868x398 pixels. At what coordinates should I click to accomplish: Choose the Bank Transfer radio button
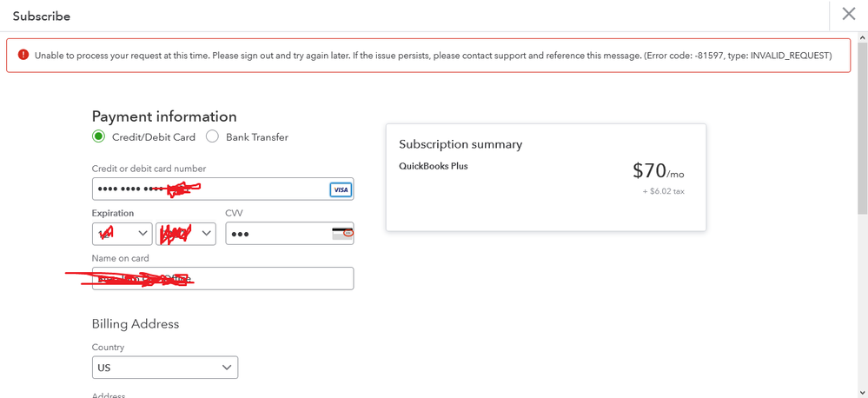tap(212, 136)
